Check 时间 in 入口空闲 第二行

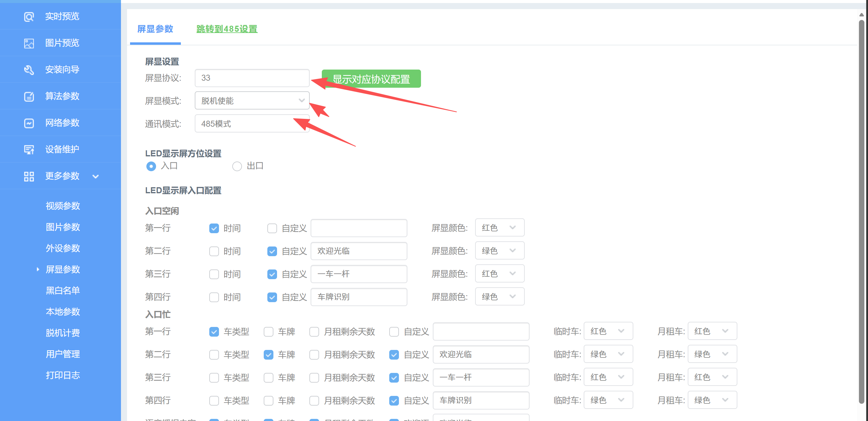(214, 251)
